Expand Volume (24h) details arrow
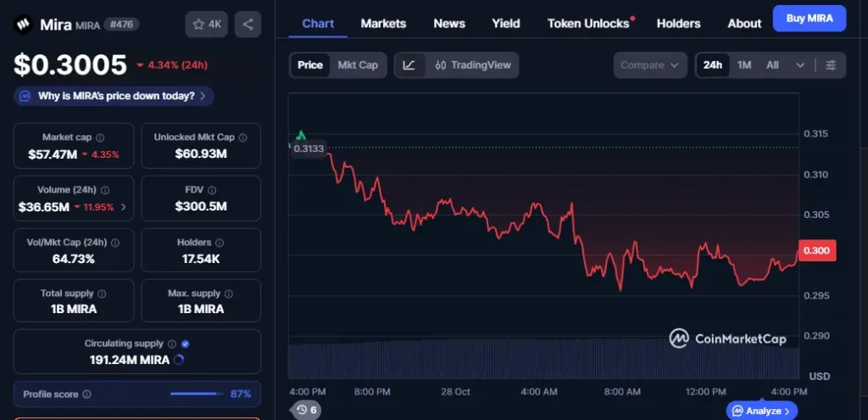Viewport: 868px width, 420px height. tap(124, 206)
